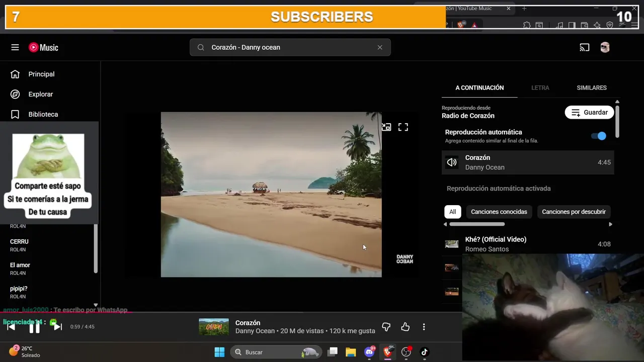Open the account avatar menu
This screenshot has width=644, height=362.
pyautogui.click(x=605, y=47)
